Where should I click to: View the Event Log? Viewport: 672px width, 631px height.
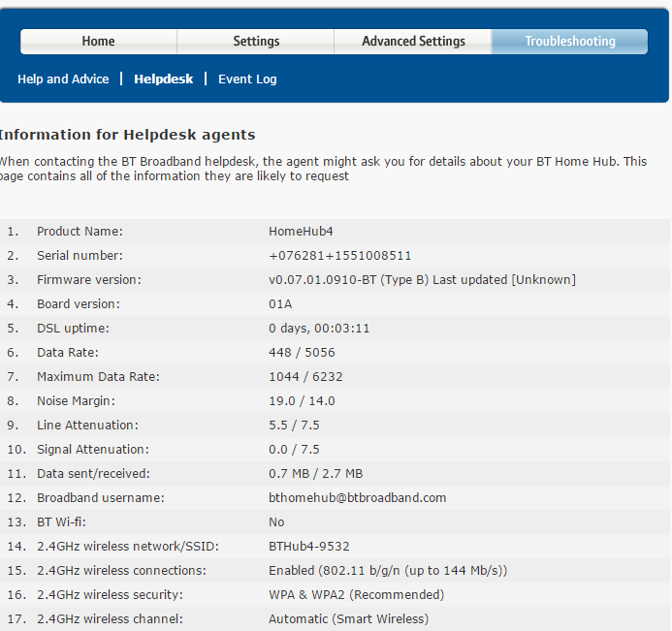247,79
